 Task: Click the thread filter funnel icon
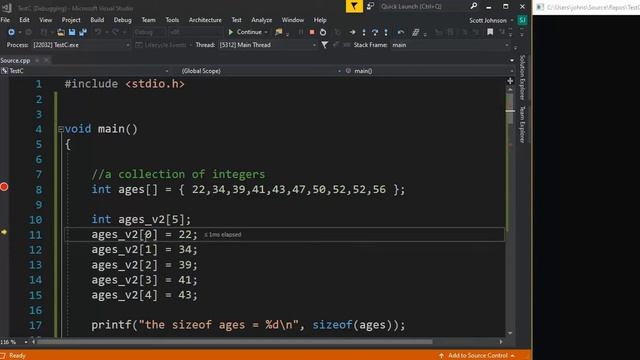324,45
